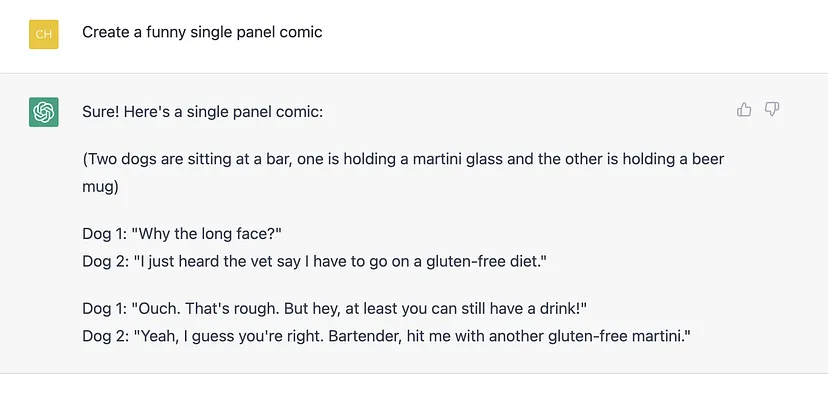This screenshot has height=395, width=828.
Task: Click the yellow CH user avatar
Action: [x=44, y=34]
